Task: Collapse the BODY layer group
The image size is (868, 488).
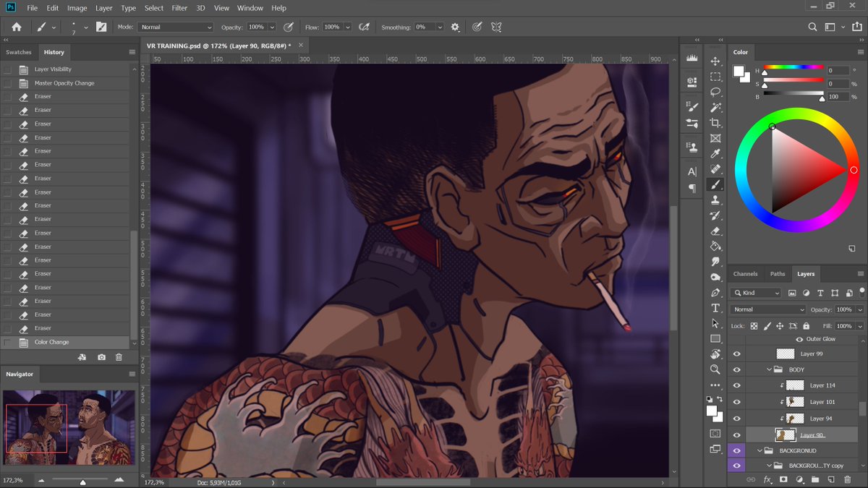Action: [x=770, y=369]
